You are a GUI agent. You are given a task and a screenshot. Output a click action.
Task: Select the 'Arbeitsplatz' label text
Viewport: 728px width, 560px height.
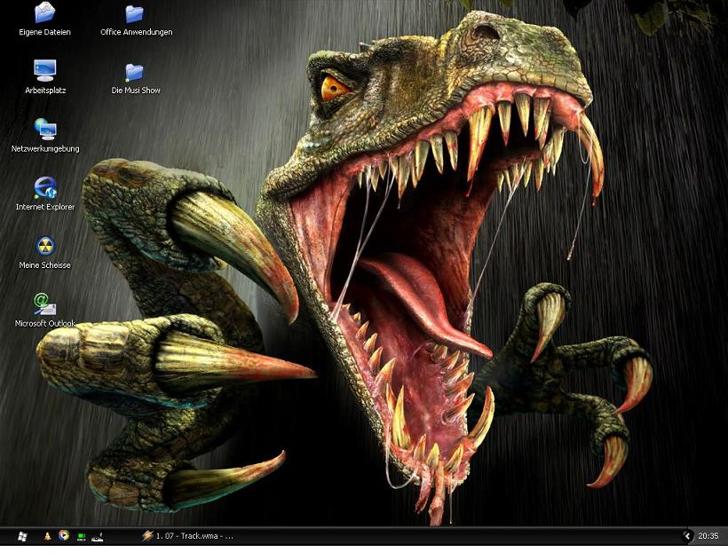45,91
